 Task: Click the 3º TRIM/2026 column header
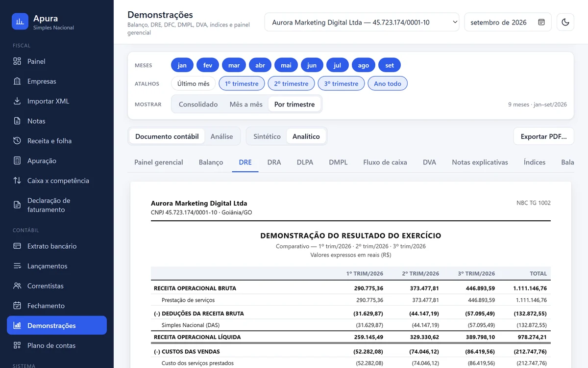(476, 273)
